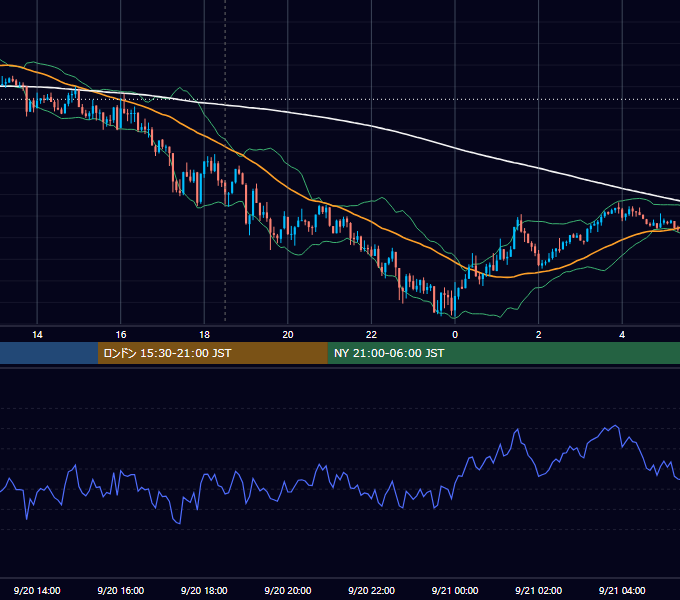The width and height of the screenshot is (680, 600).
Task: Click the London 15:30-21:00 JST session bar
Action: [212, 353]
